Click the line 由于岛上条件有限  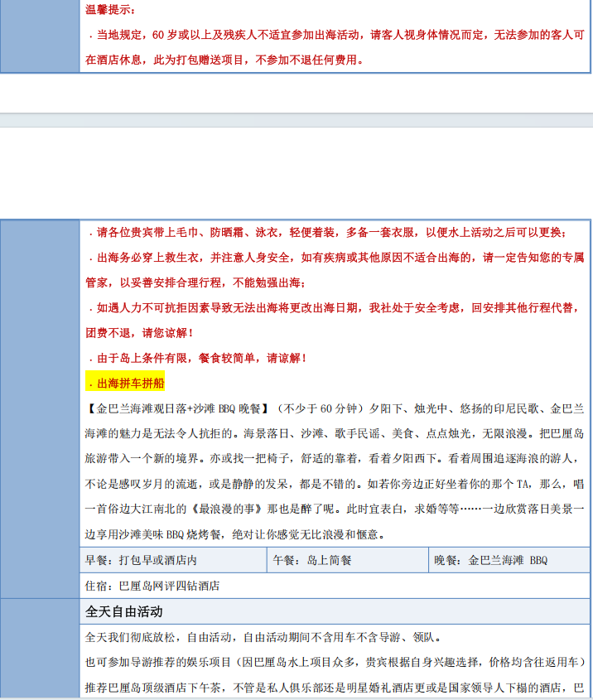198,358
